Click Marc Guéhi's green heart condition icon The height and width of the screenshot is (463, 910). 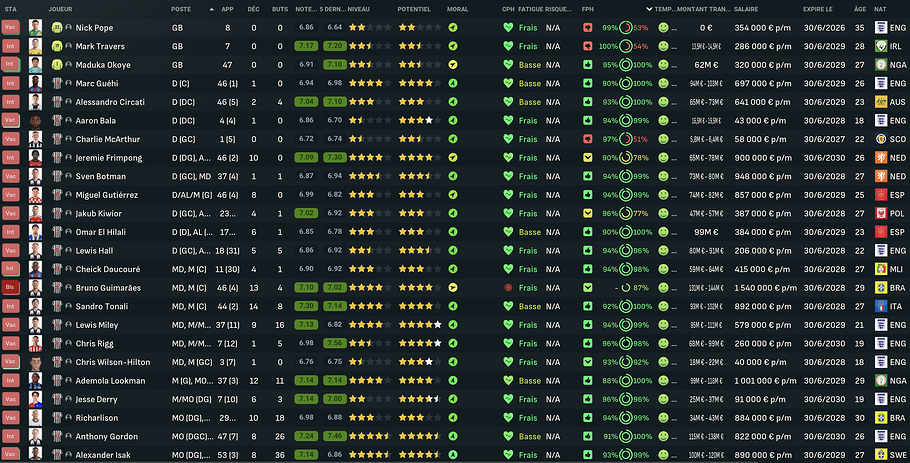pyautogui.click(x=508, y=83)
